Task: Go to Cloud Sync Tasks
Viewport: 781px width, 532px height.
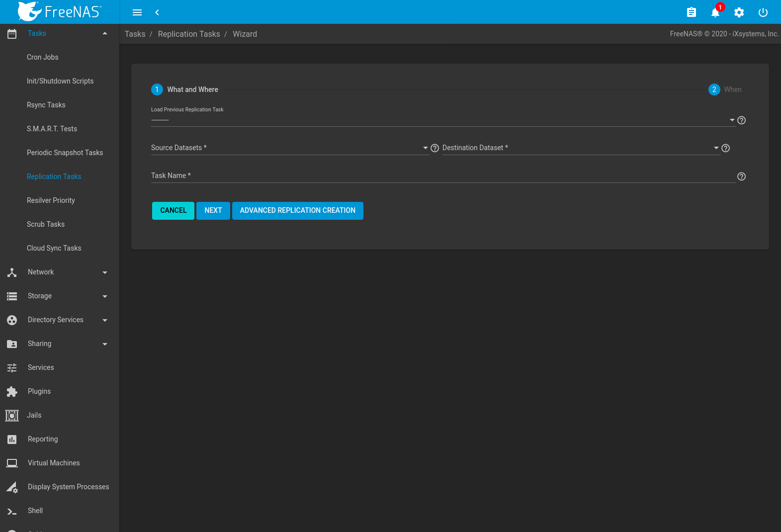Action: click(54, 248)
